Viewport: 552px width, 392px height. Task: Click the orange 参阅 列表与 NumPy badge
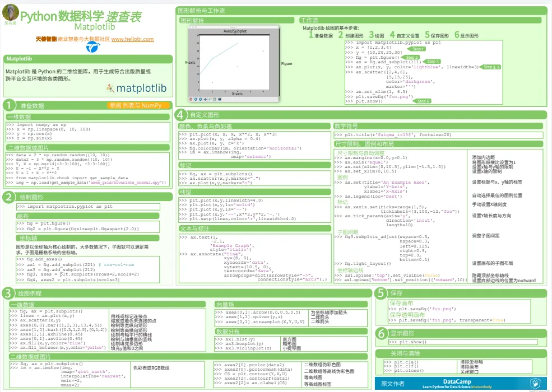(138, 105)
